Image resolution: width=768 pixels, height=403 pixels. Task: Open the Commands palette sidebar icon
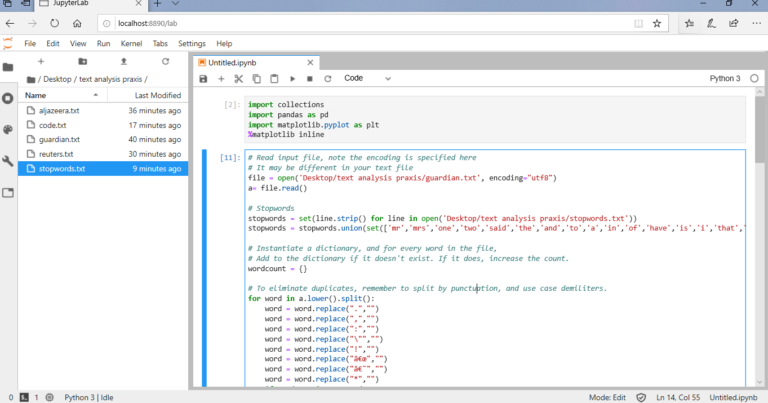8,129
